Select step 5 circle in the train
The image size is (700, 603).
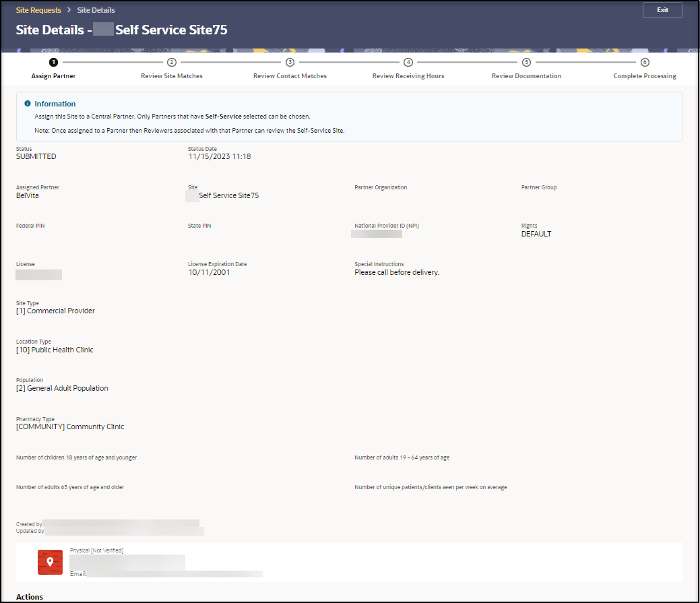(526, 62)
